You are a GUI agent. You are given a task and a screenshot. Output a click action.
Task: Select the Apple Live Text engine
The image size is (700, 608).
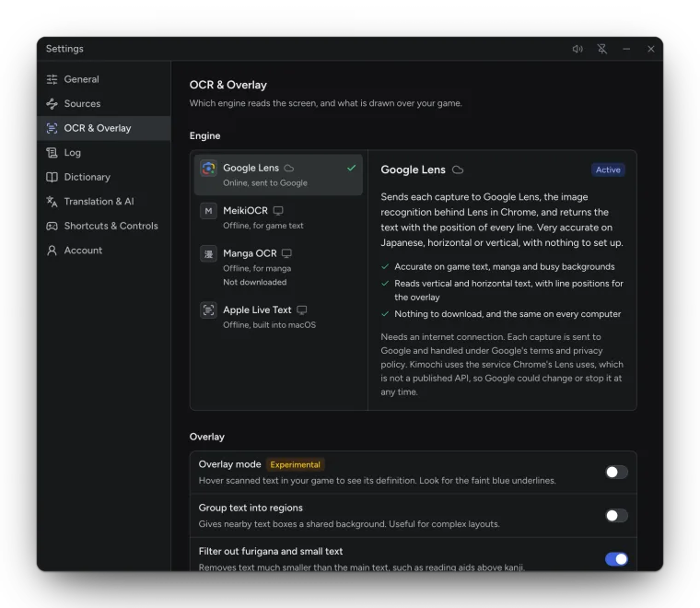tap(278, 317)
